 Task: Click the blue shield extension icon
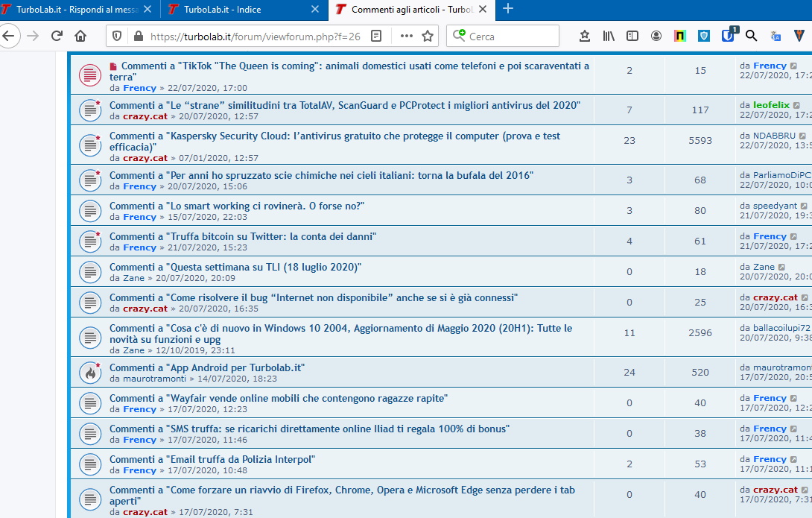tap(704, 36)
